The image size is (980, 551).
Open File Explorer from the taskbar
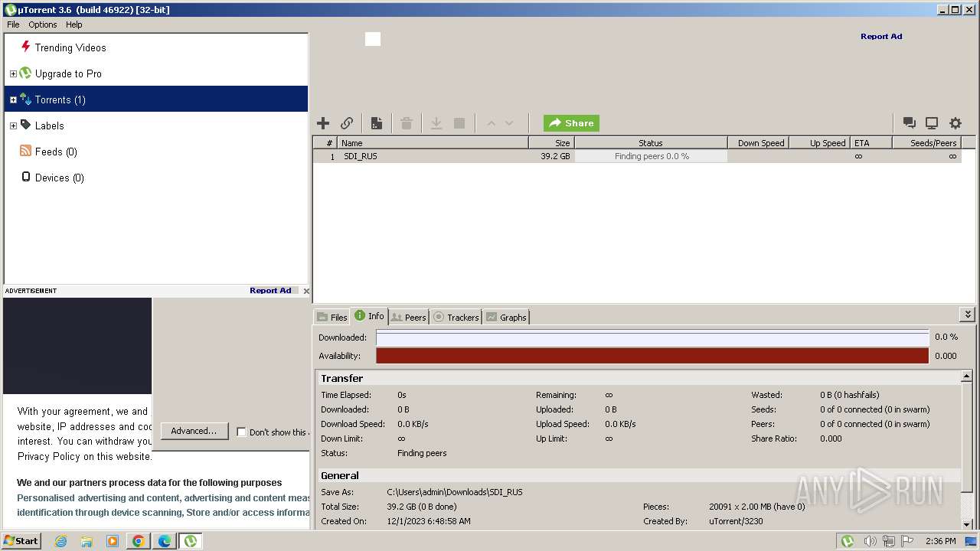point(87,541)
